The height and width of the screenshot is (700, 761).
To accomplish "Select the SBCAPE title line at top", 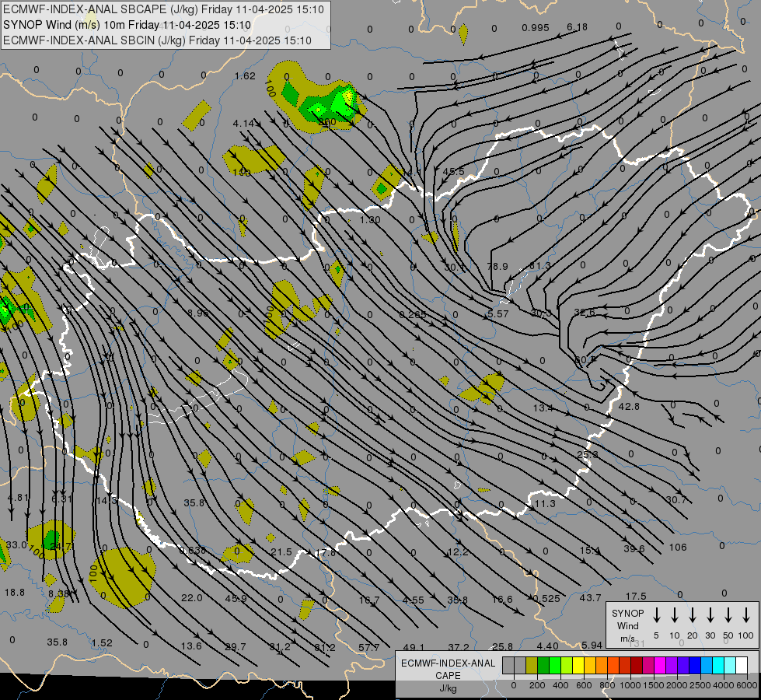I will 163,9.
